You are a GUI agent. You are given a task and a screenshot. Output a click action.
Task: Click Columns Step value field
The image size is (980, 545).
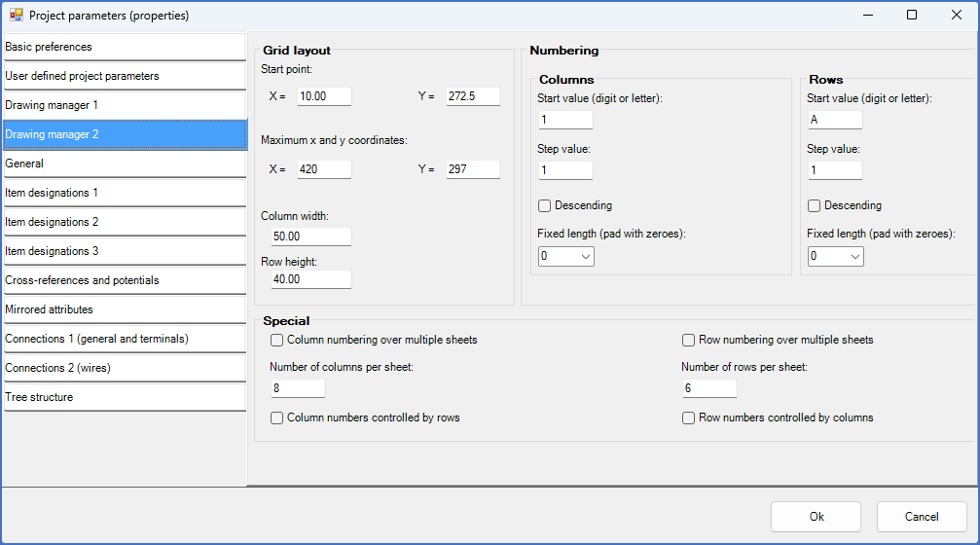tap(565, 170)
